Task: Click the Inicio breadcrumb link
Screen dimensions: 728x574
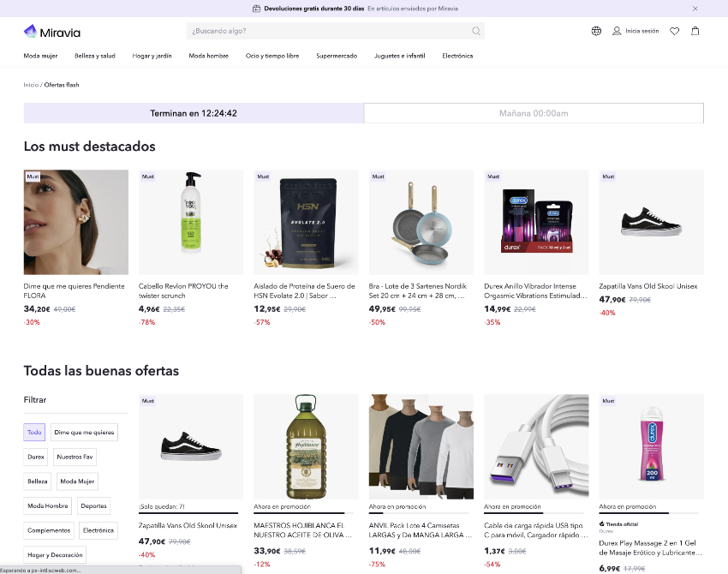Action: click(x=31, y=85)
